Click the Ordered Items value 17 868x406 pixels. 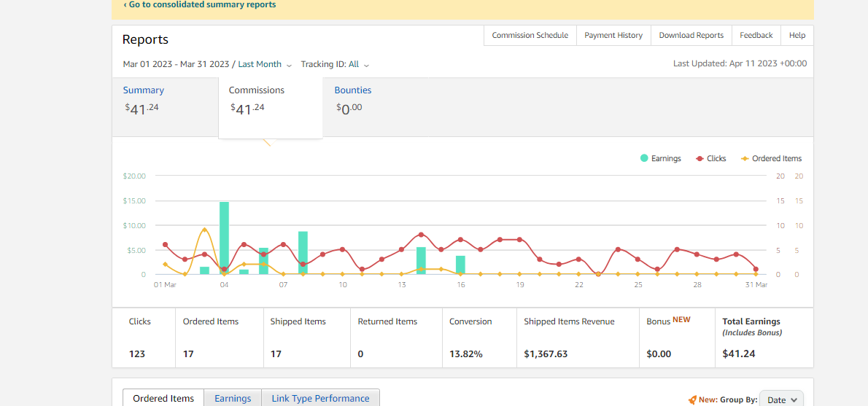coord(188,354)
